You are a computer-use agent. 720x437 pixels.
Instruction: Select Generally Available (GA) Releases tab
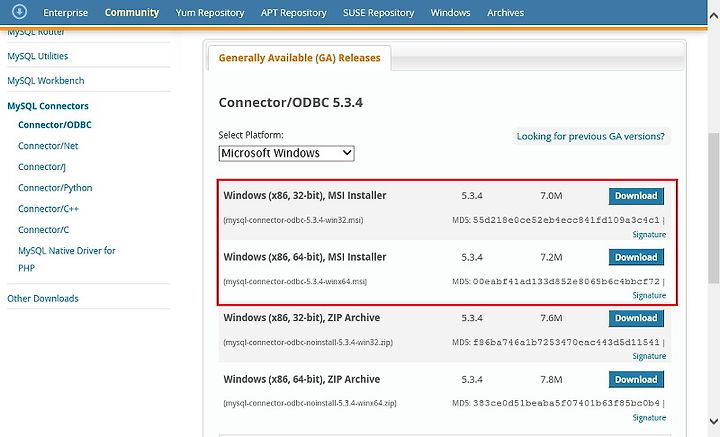pos(299,58)
